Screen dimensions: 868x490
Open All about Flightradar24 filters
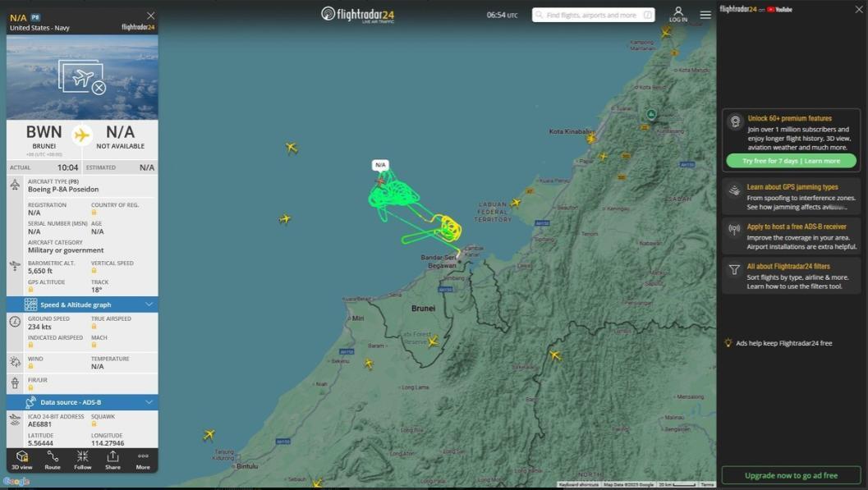791,276
